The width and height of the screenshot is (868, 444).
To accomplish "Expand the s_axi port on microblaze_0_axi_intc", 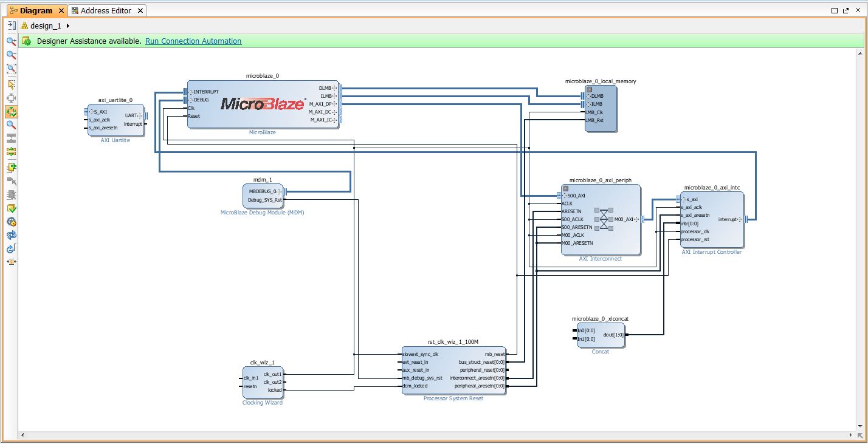I will tap(684, 199).
